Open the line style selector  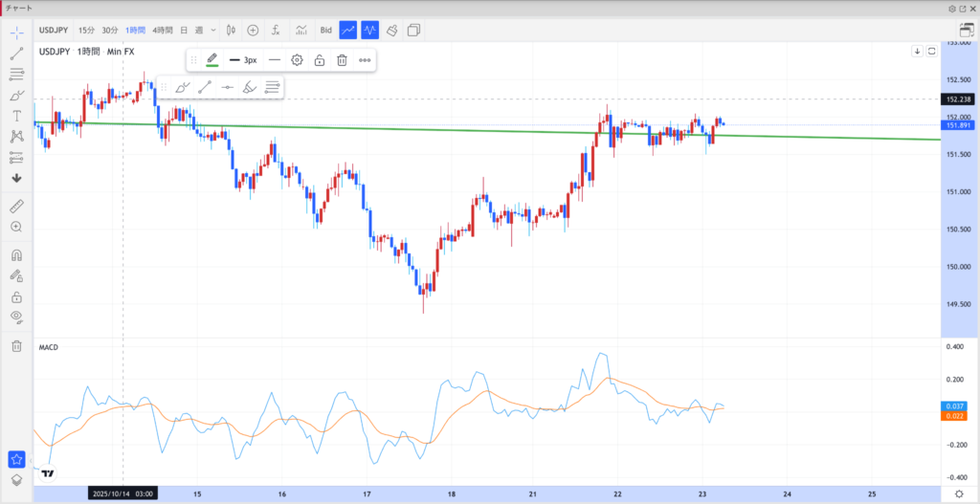pos(275,60)
